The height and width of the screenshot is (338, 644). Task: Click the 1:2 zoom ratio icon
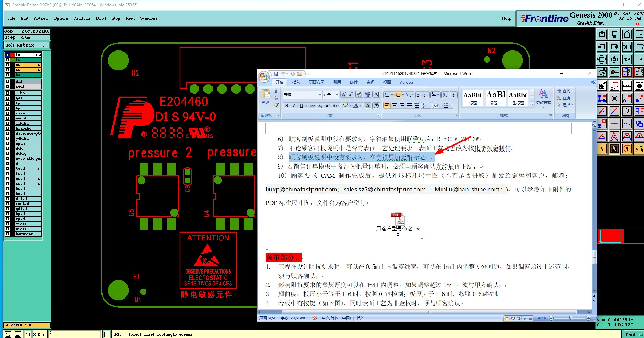[x=627, y=59]
